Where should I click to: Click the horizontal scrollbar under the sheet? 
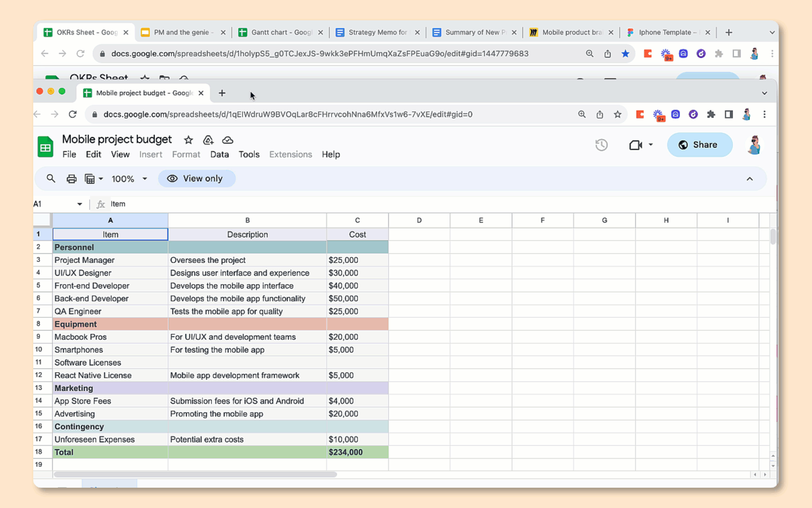pos(195,475)
